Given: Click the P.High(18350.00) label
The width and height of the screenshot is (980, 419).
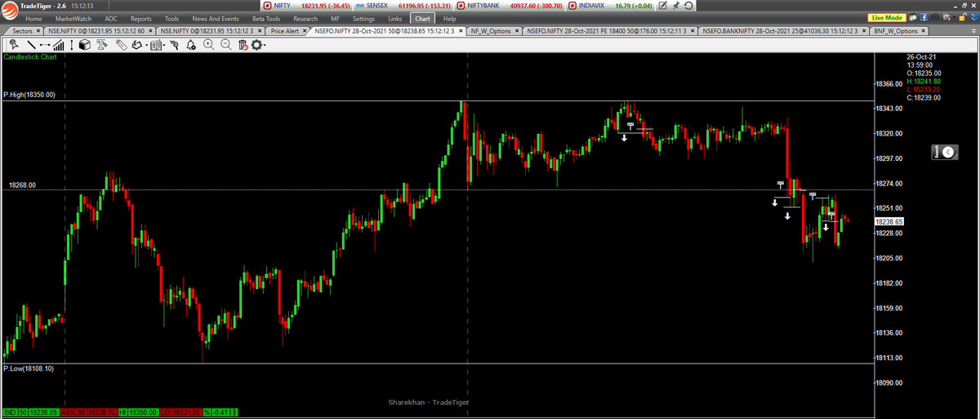Looking at the screenshot, I should pyautogui.click(x=29, y=95).
